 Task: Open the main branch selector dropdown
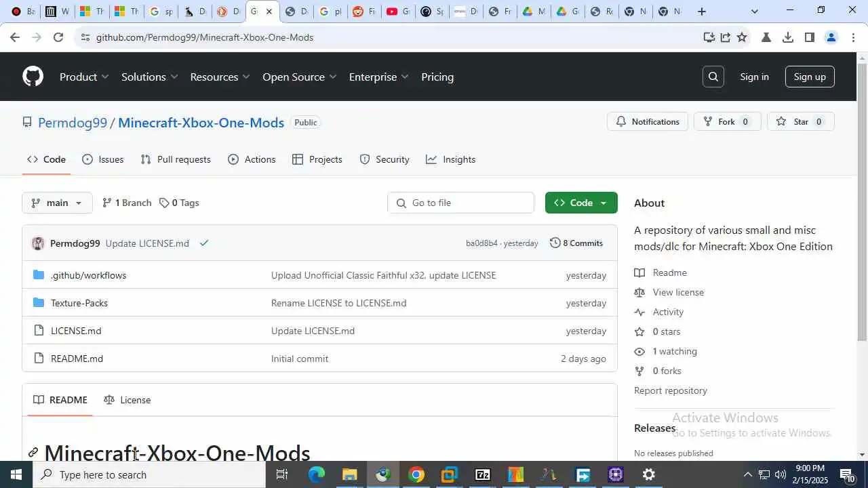coord(57,203)
